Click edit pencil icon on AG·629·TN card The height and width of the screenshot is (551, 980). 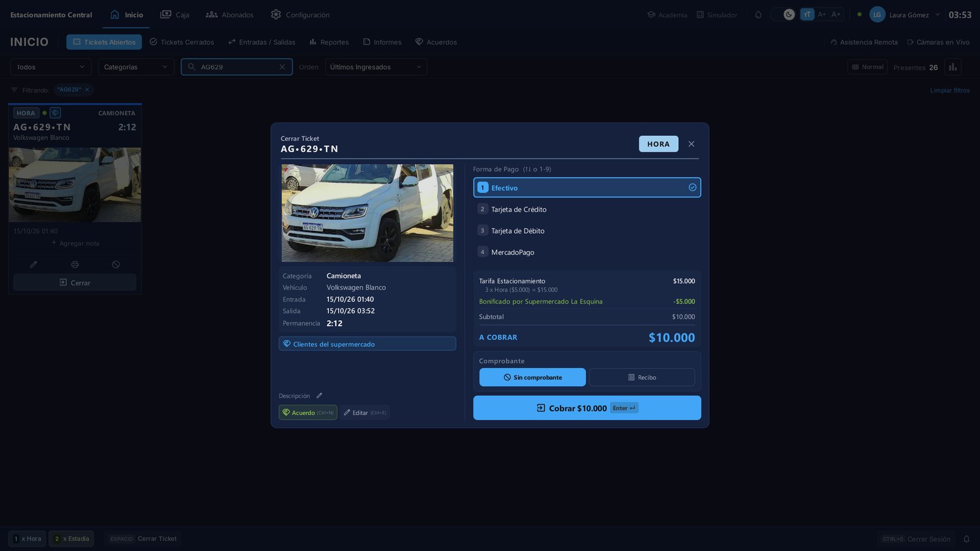coord(34,264)
